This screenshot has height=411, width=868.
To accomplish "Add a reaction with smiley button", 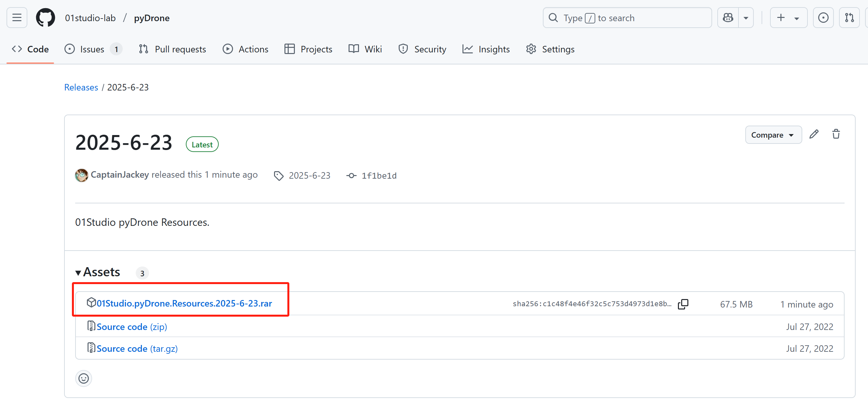I will pos(84,378).
